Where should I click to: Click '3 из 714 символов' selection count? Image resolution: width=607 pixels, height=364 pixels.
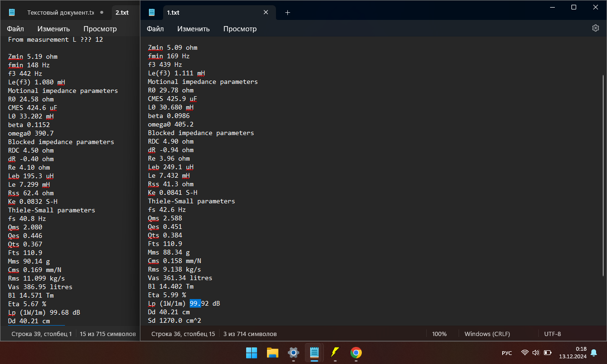tap(250, 334)
